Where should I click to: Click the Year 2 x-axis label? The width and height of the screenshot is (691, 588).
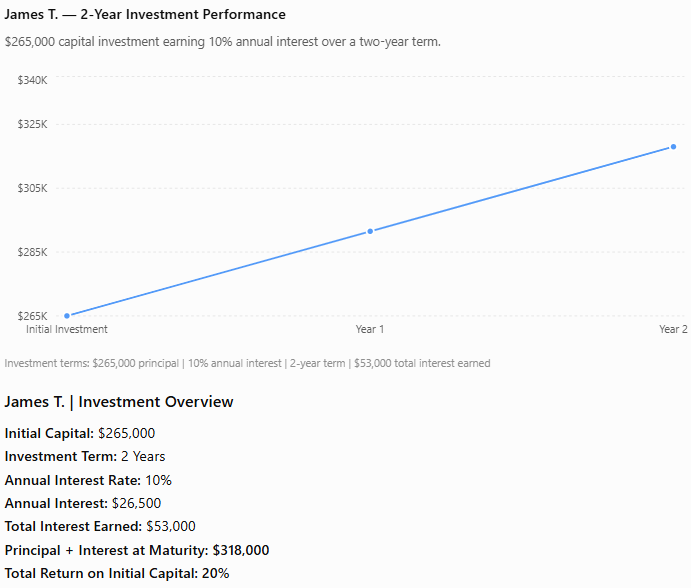click(673, 329)
